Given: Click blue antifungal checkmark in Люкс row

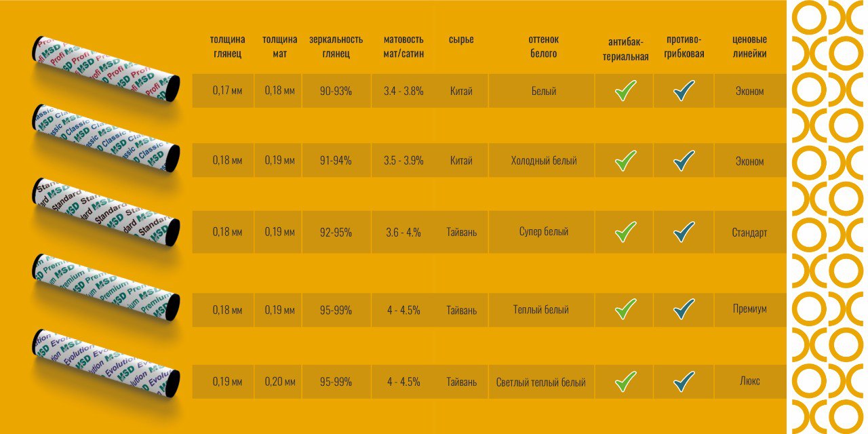Looking at the screenshot, I should (684, 381).
